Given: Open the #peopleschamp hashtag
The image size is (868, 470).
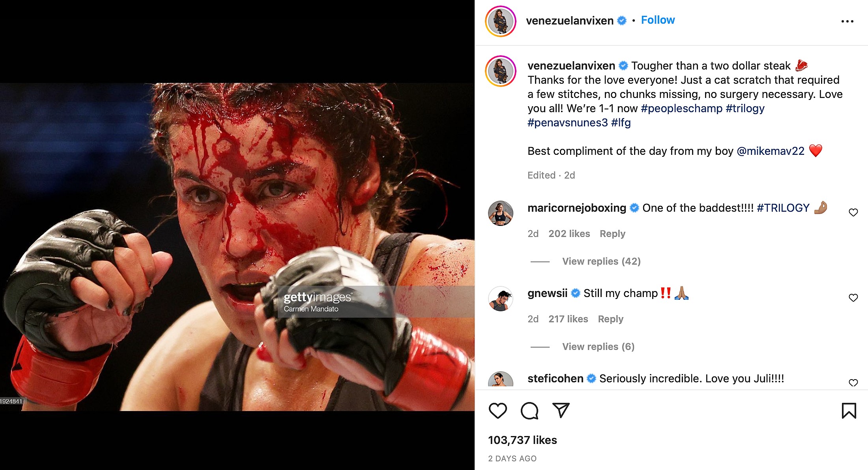Looking at the screenshot, I should click(681, 109).
